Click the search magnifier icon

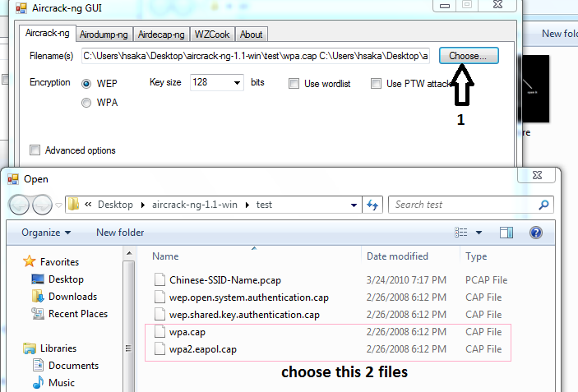pos(543,205)
